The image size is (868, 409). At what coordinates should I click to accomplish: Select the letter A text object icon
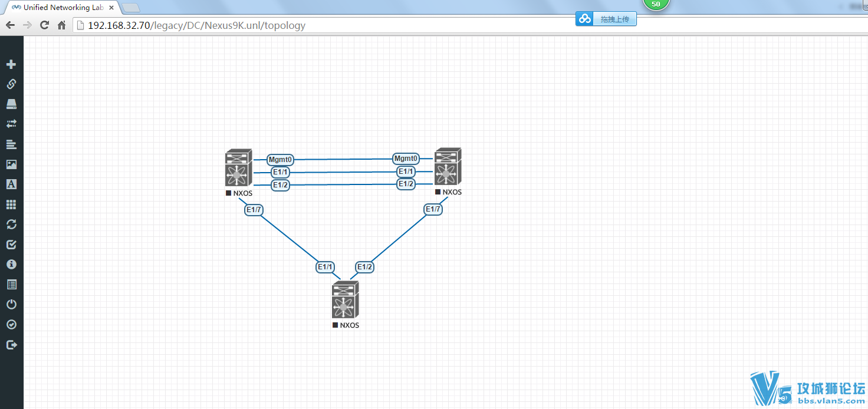click(11, 184)
